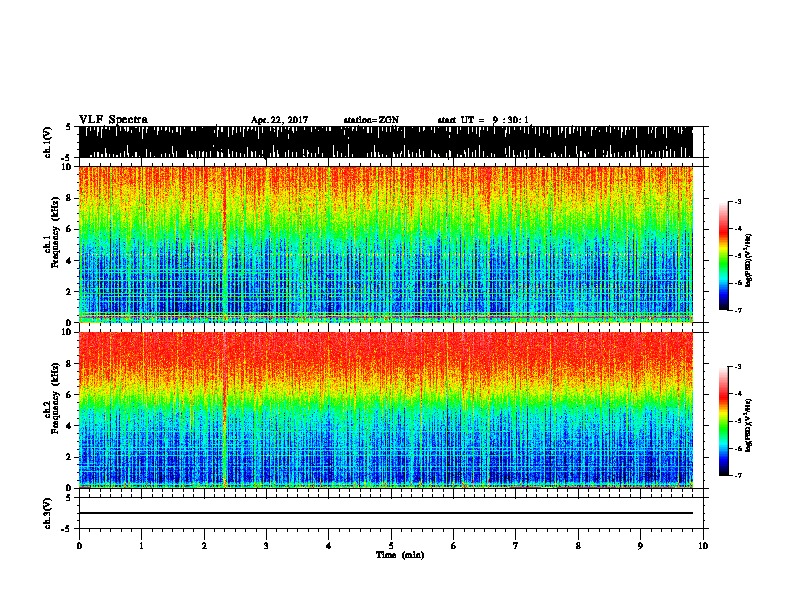Click time axis tick label "0"
Image resolution: width=792 pixels, height=612 pixels.
pyautogui.click(x=79, y=546)
